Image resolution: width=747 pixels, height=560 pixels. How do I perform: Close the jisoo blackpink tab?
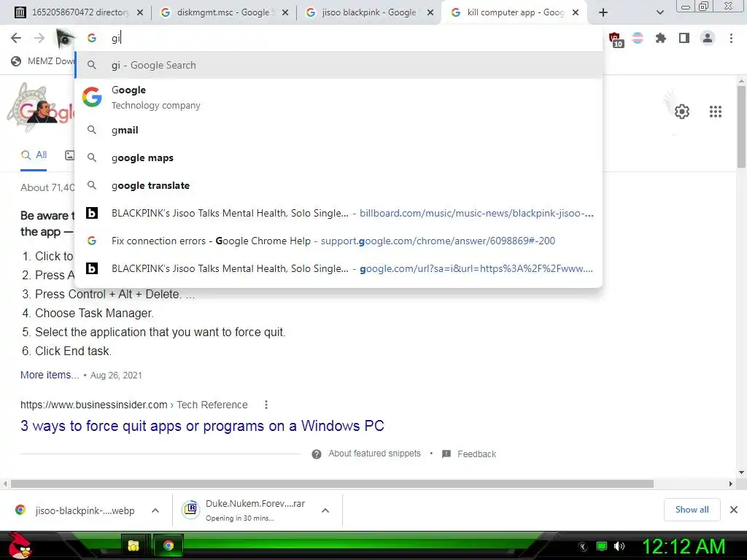(x=430, y=12)
